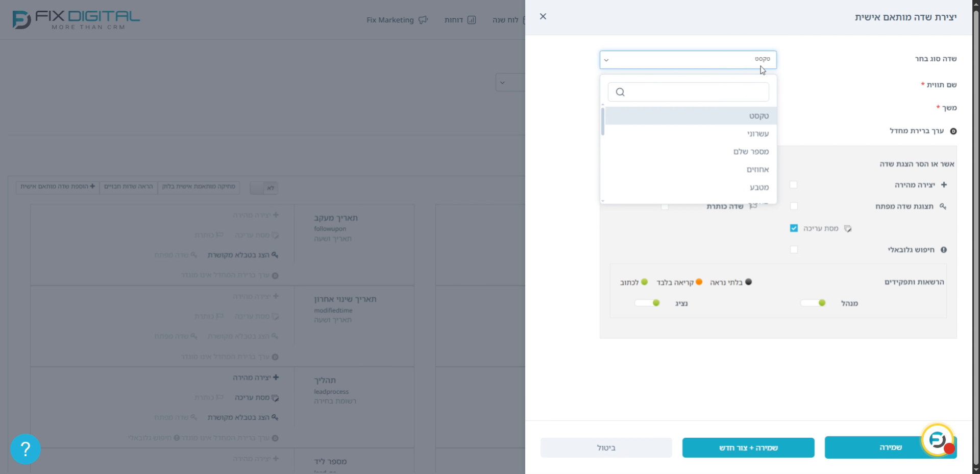The image size is (980, 474).
Task: Click the הרשאות ותפקידים label
Action: click(x=914, y=282)
